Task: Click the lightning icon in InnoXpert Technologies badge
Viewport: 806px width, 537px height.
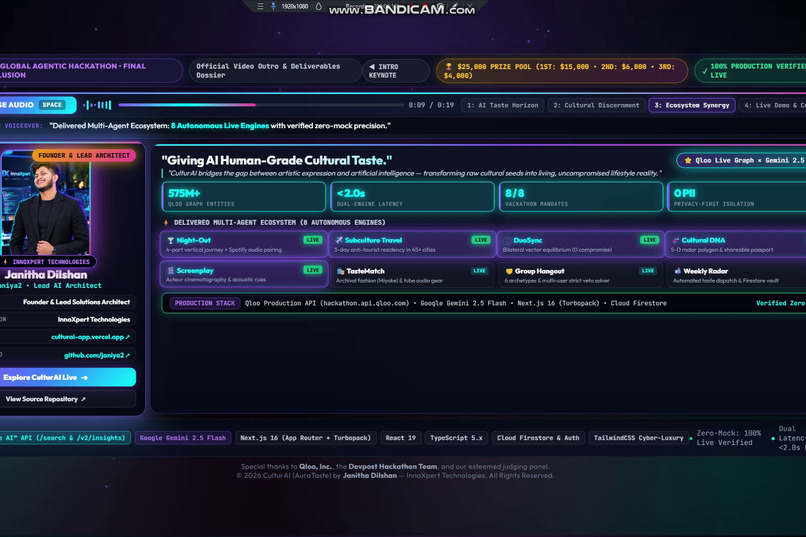Action: (x=6, y=262)
